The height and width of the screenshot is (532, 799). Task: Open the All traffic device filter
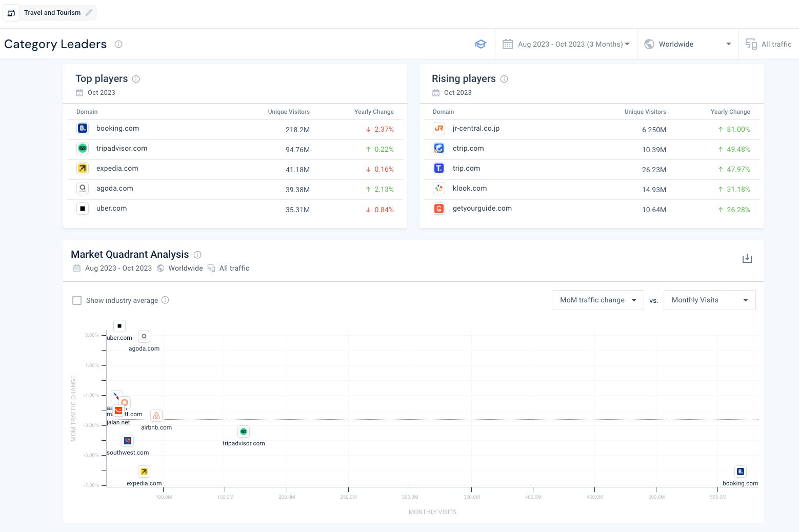tap(769, 44)
